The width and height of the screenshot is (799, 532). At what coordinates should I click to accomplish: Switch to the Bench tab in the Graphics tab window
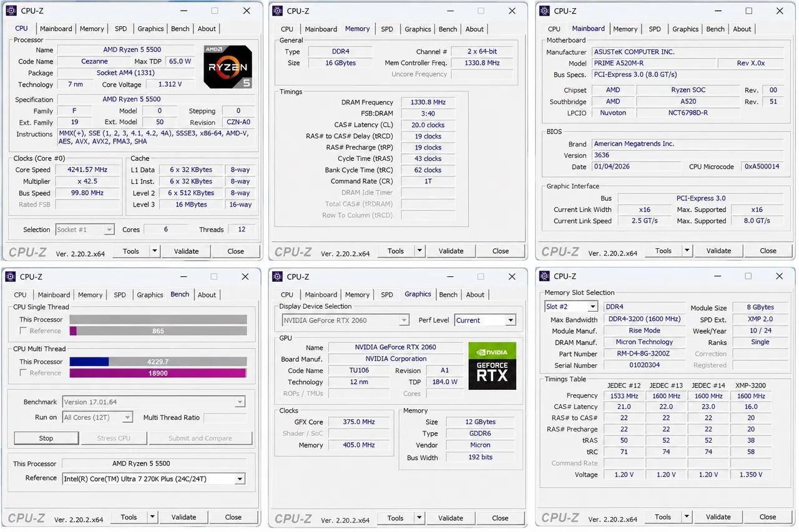(x=448, y=294)
